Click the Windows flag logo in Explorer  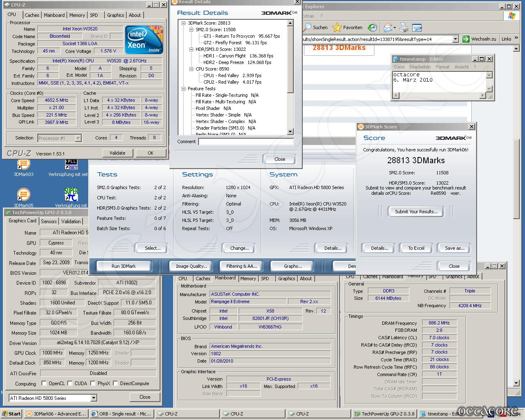point(511,16)
